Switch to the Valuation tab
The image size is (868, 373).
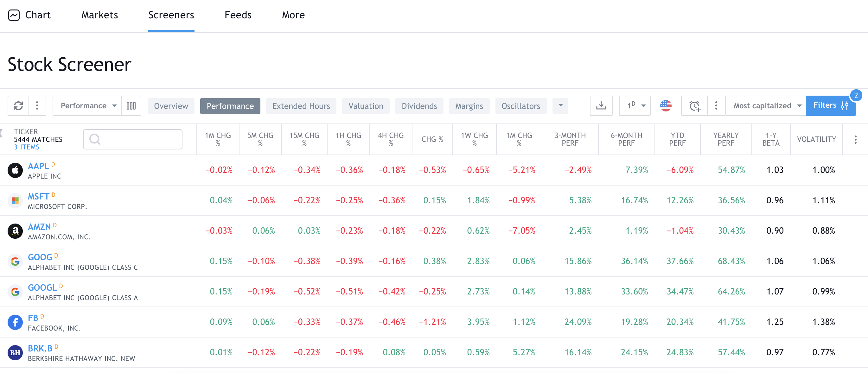[366, 106]
